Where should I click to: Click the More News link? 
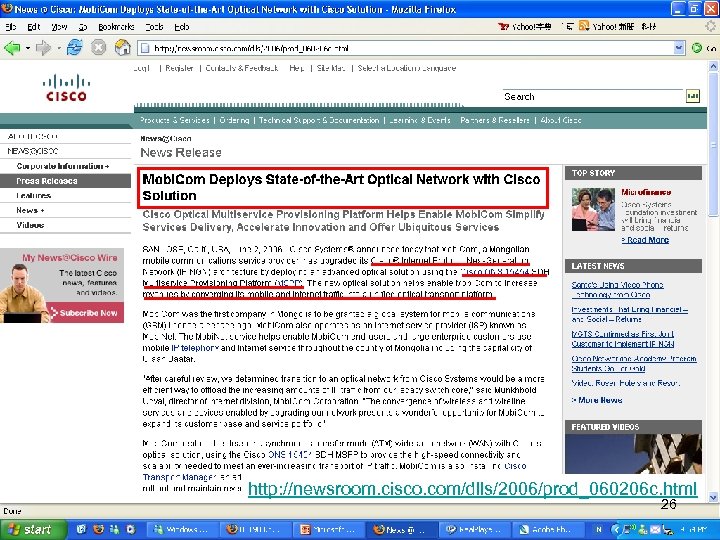[x=597, y=400]
